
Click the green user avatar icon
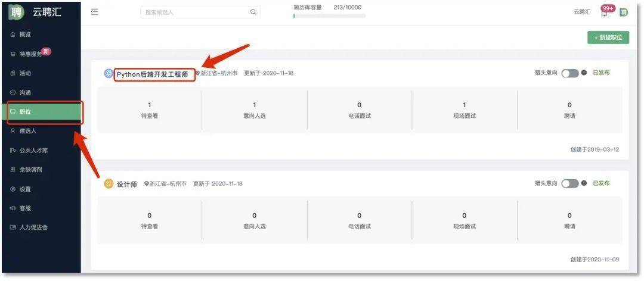[x=624, y=13]
